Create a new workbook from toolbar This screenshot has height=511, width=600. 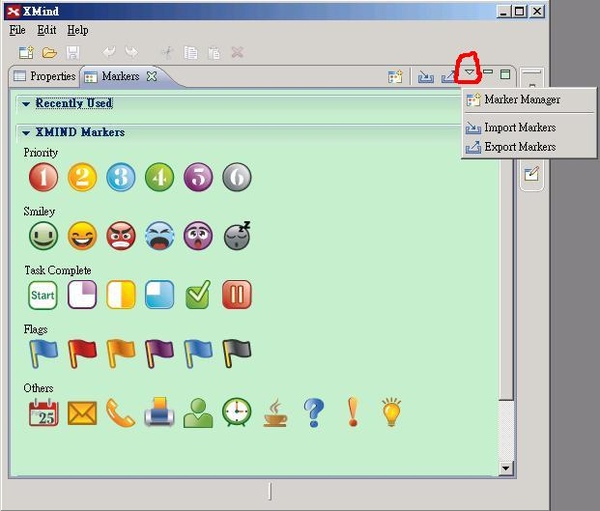pyautogui.click(x=26, y=52)
